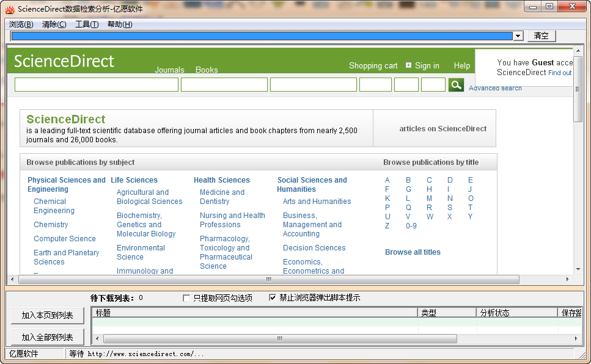
Task: Open the 帮助(H) menu
Action: point(120,24)
